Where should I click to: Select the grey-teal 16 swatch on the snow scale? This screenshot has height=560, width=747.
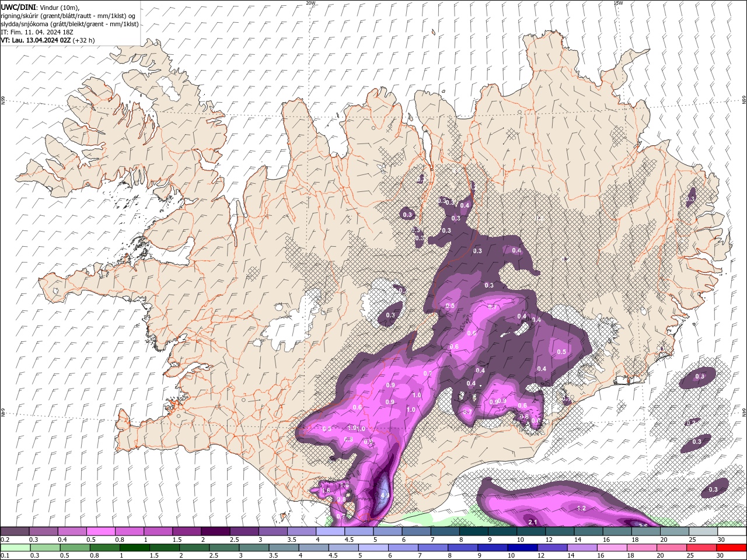[617, 531]
